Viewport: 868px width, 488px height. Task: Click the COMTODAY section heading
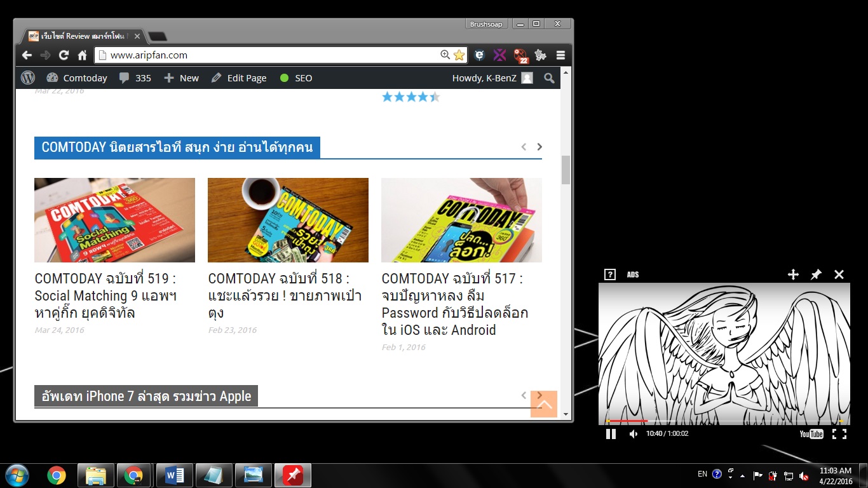tap(177, 147)
